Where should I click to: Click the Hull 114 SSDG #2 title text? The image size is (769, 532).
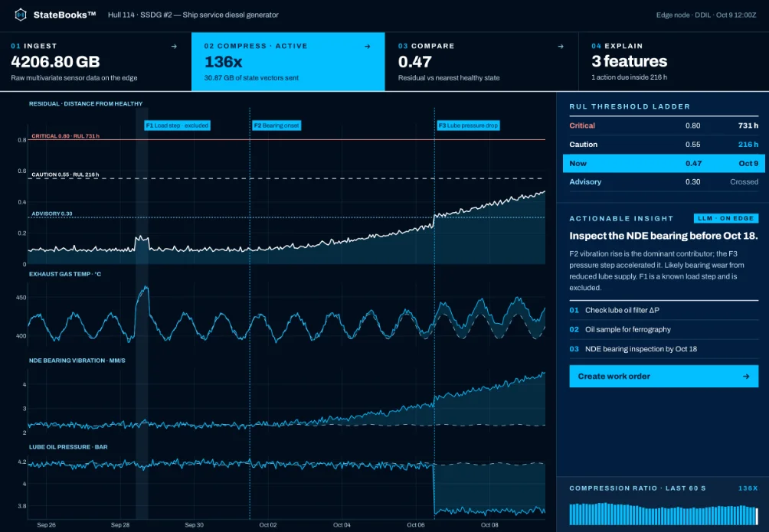click(193, 15)
